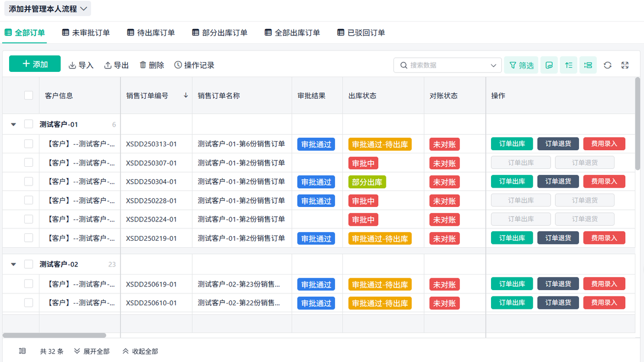Open the 已驳回订单 tab
Viewport: 644px width, 362px height.
[x=361, y=33]
